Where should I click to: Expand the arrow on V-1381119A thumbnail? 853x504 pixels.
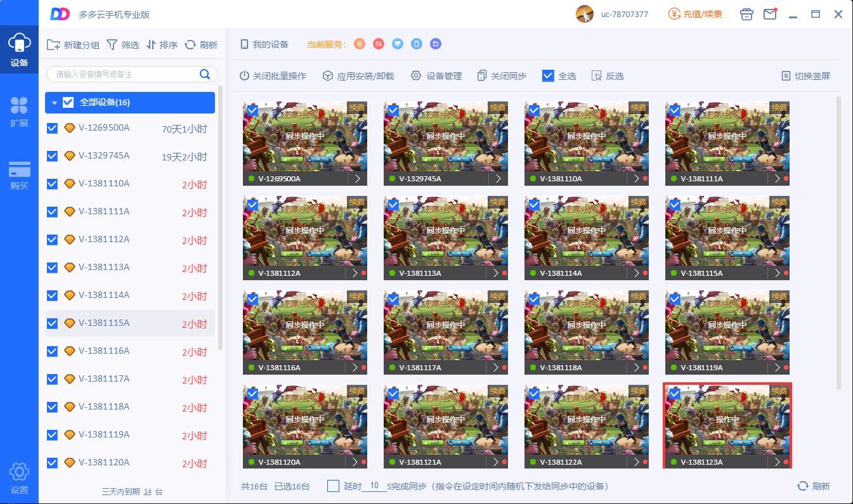click(777, 368)
